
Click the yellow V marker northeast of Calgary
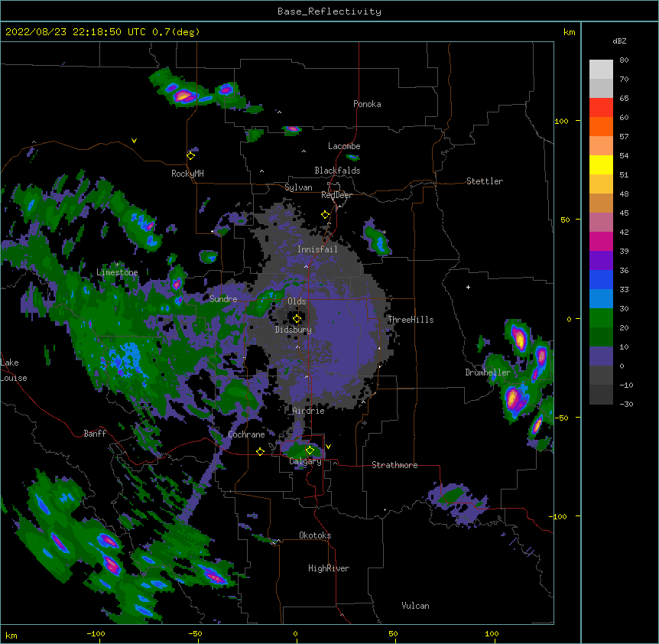pyautogui.click(x=328, y=447)
